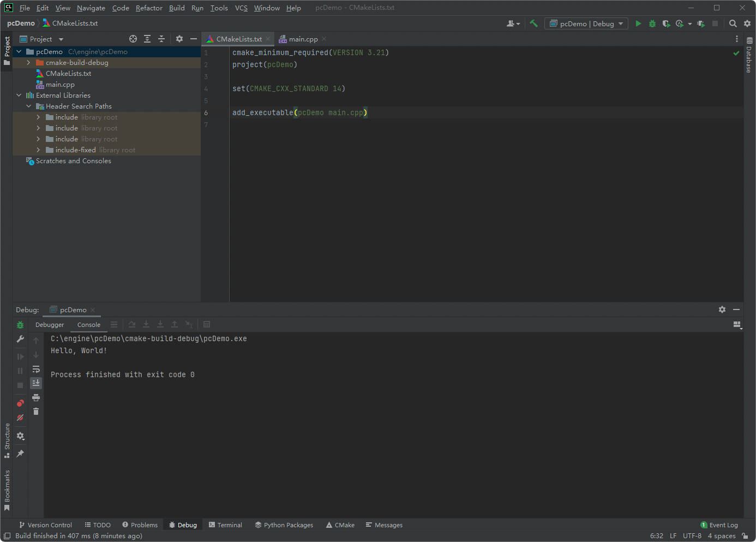Image resolution: width=756 pixels, height=542 pixels.
Task: Open the Refactor menu
Action: coord(149,8)
